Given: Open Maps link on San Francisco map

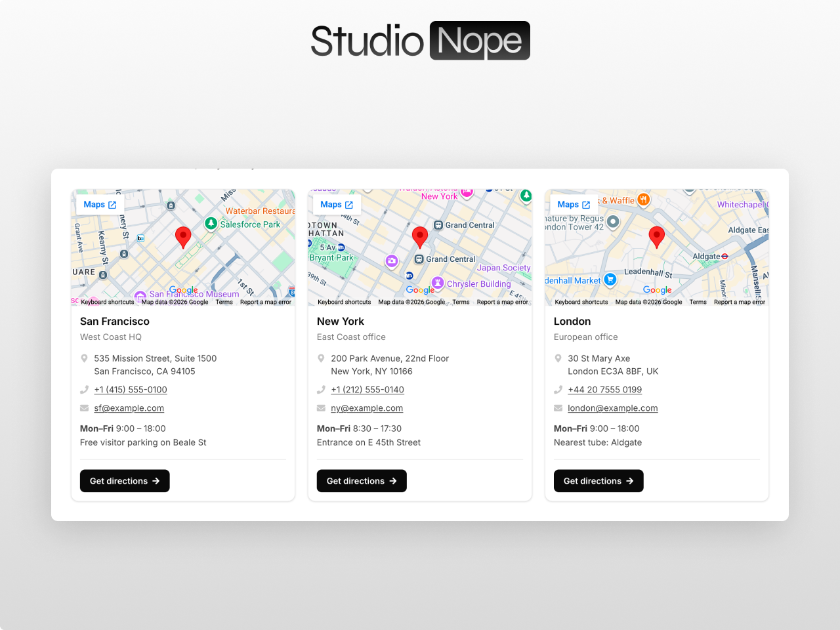Looking at the screenshot, I should pyautogui.click(x=100, y=205).
